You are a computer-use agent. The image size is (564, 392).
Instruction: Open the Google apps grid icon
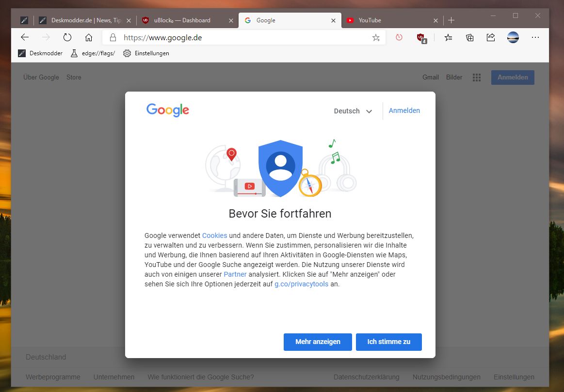[x=477, y=78]
